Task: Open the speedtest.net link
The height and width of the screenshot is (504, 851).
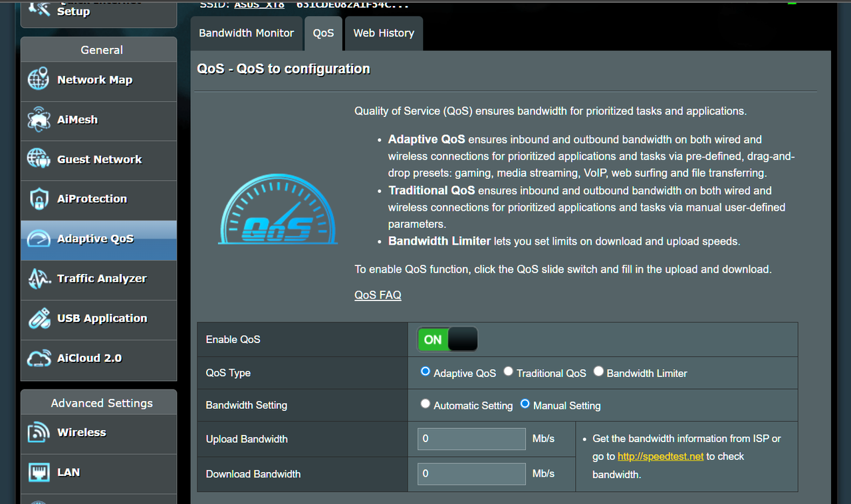Action: point(660,456)
